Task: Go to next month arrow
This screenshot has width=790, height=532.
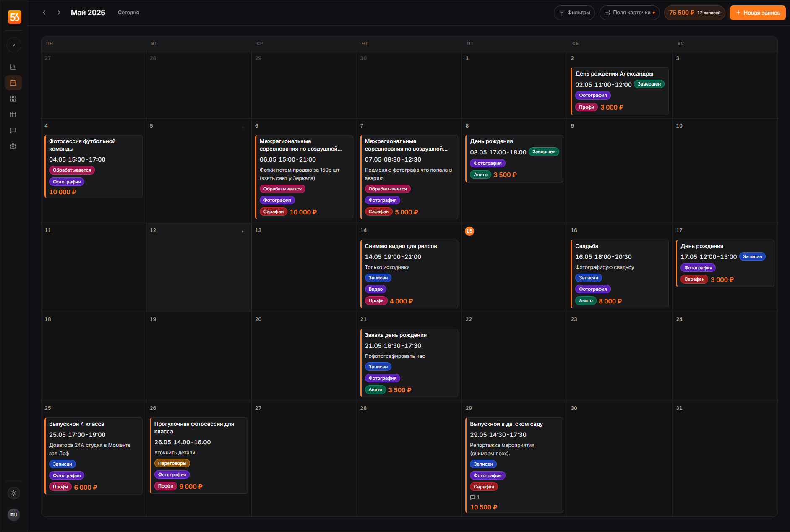Action: pyautogui.click(x=59, y=13)
